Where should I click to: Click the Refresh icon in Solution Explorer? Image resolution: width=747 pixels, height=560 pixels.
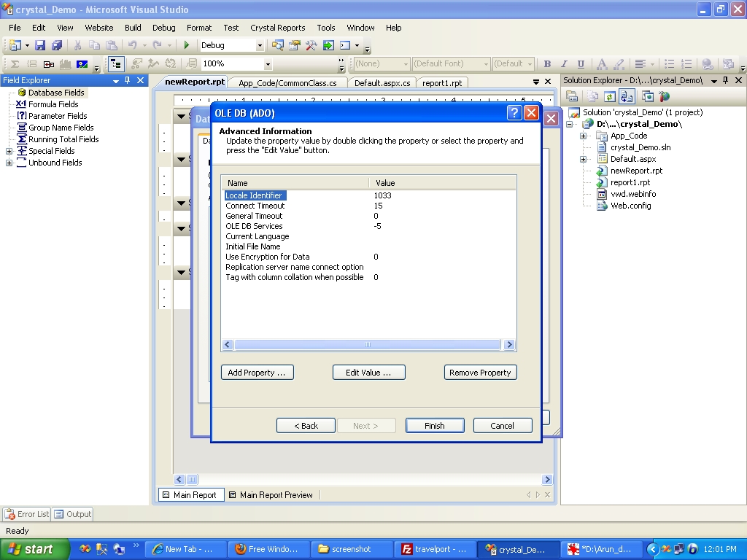tap(610, 96)
